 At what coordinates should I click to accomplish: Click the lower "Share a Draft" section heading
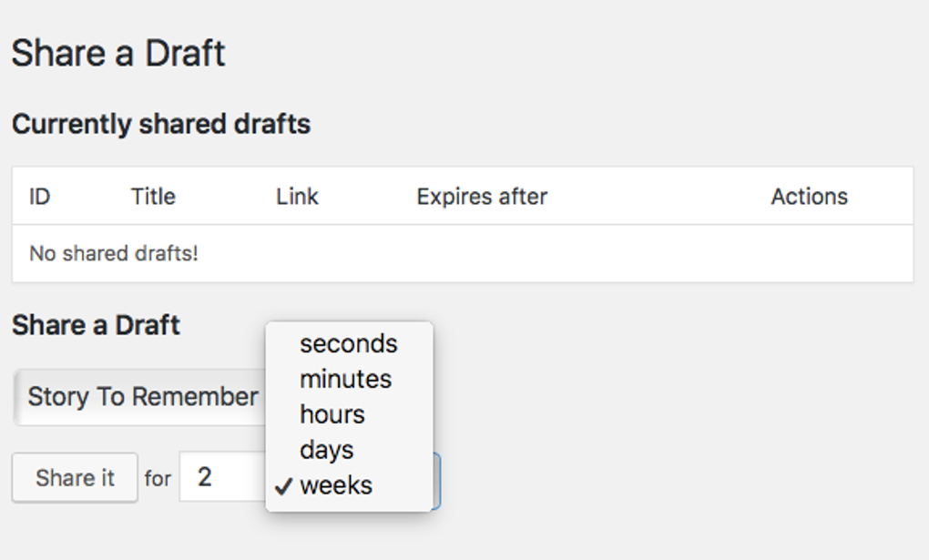(x=95, y=325)
